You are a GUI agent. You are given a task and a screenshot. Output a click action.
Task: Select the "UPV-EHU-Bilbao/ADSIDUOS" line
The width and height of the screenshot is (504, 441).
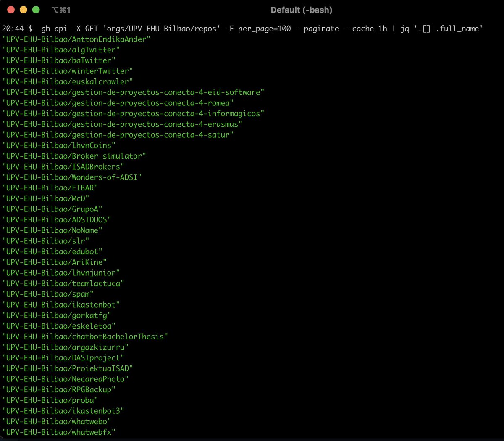(x=57, y=220)
